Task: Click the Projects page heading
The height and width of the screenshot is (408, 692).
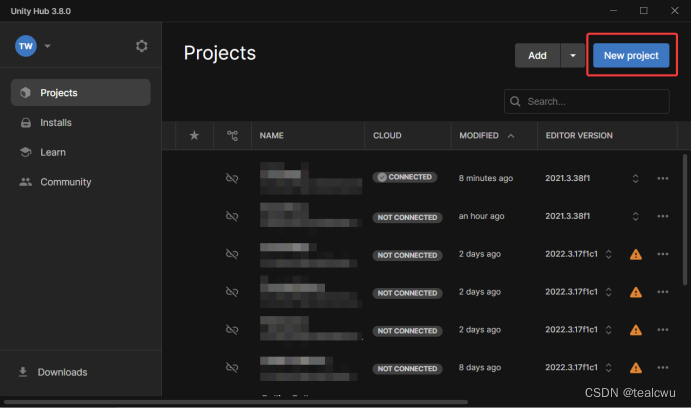Action: click(x=220, y=53)
